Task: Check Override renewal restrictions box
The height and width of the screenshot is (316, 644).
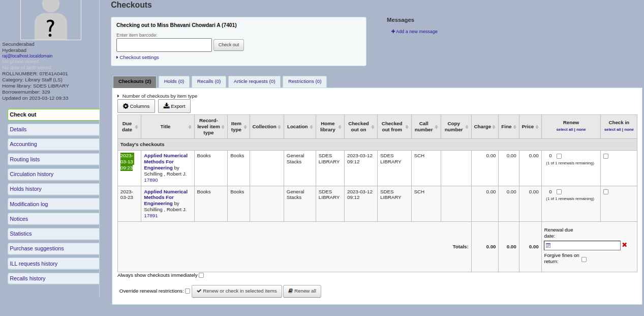Action: [x=188, y=292]
